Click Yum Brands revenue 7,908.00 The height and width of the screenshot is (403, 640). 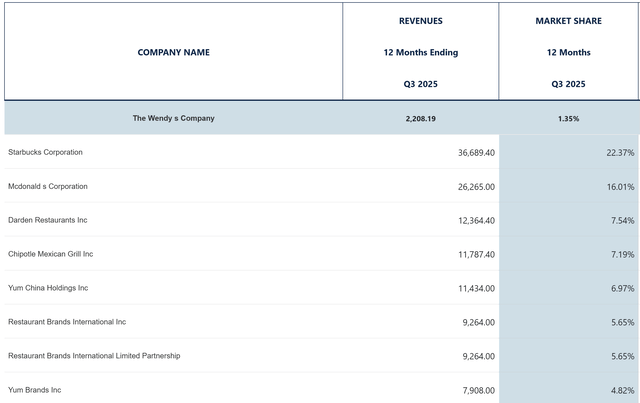pos(478,391)
